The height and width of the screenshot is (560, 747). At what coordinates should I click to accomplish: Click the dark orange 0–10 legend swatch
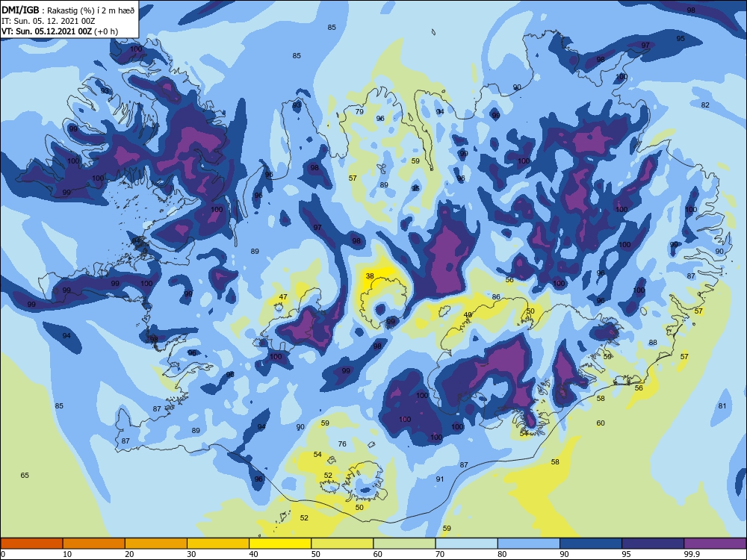click(31, 544)
